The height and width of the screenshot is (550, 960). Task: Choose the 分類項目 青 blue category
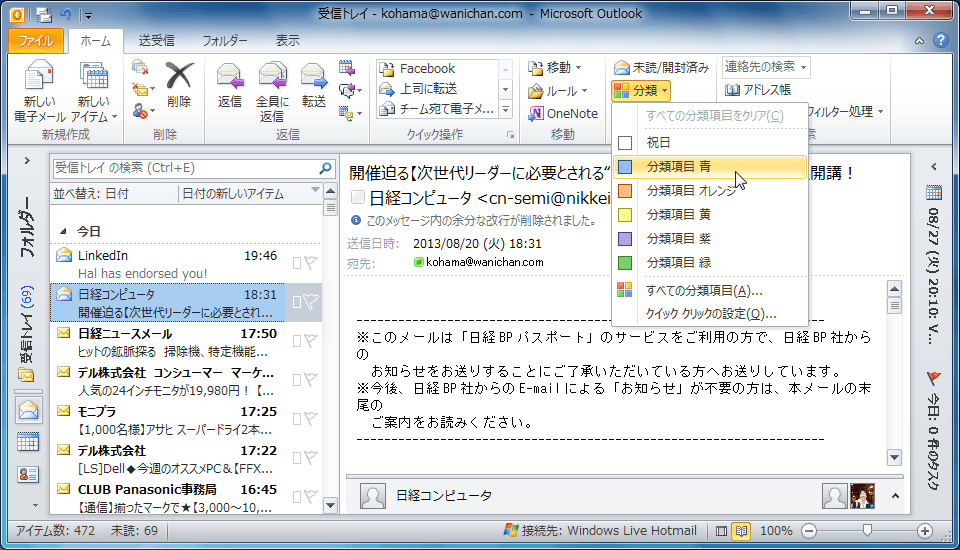coord(710,167)
